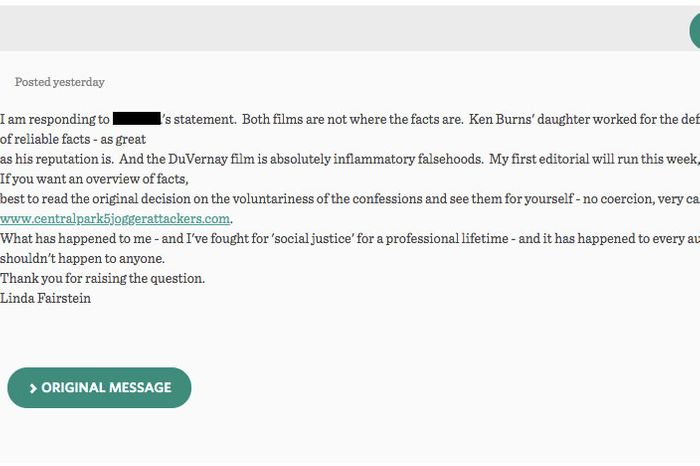
Task: Click "I am responding to" opening text
Action: 55,120
